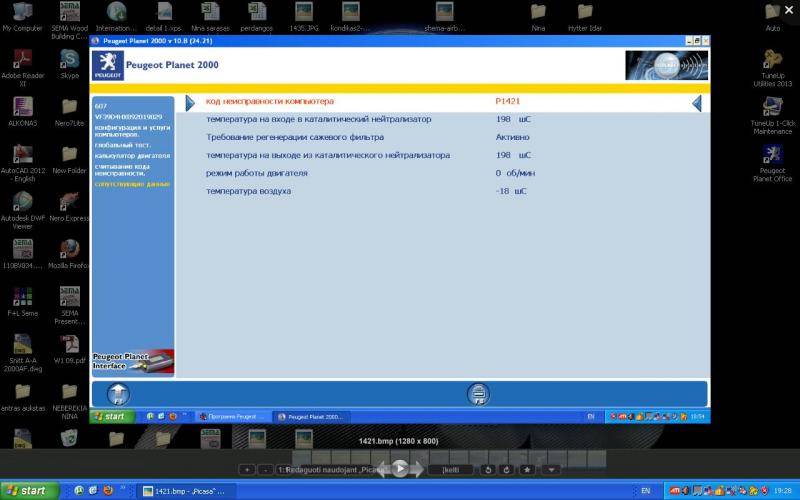Click the F1 back arrow button
This screenshot has height=500, width=800.
coord(118,393)
